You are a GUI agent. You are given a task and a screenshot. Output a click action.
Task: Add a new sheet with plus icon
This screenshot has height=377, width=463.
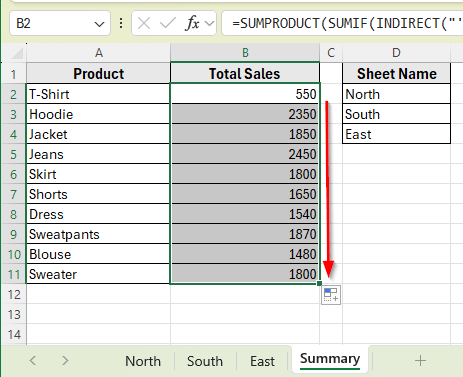(420, 361)
